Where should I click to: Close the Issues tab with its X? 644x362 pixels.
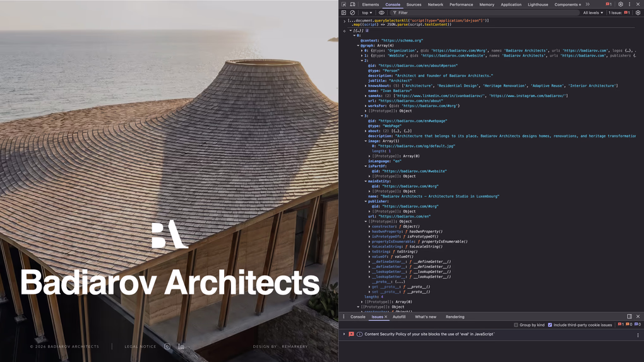click(386, 317)
